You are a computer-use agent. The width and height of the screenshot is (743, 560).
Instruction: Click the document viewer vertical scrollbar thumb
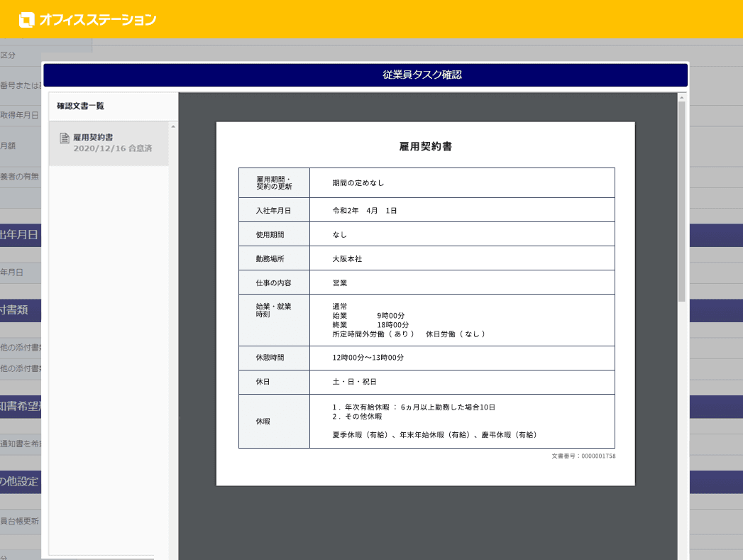click(x=681, y=199)
